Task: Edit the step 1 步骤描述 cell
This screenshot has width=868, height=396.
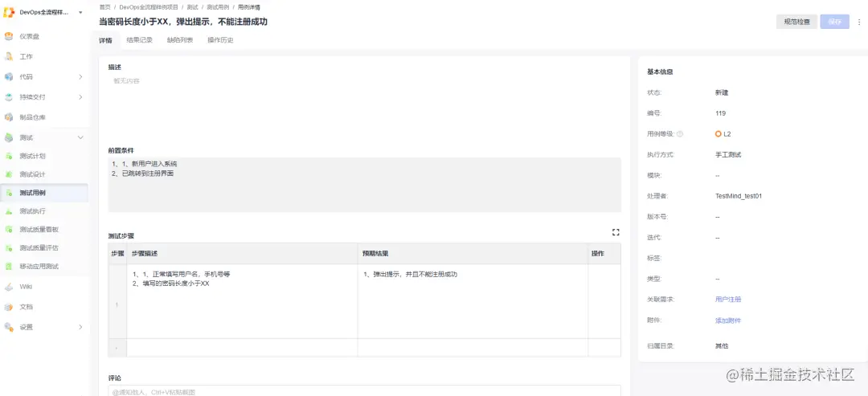Action: click(242, 301)
